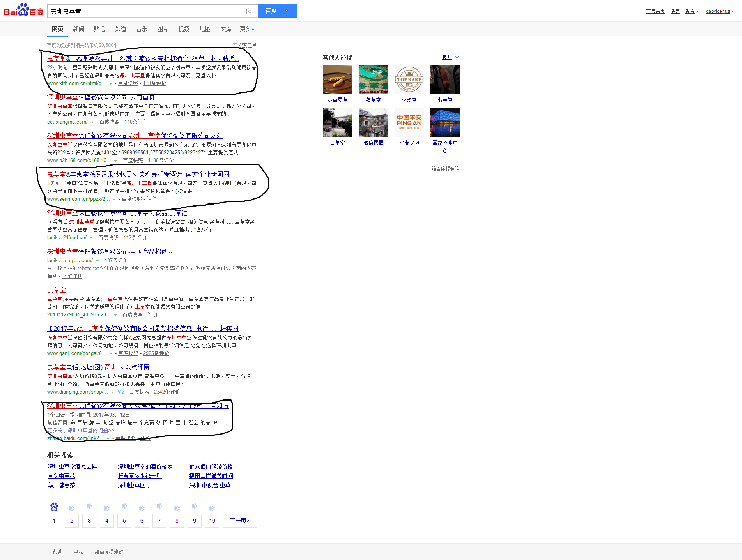742x560 pixels.
Task: Open 举报 footer link
Action: tap(78, 552)
